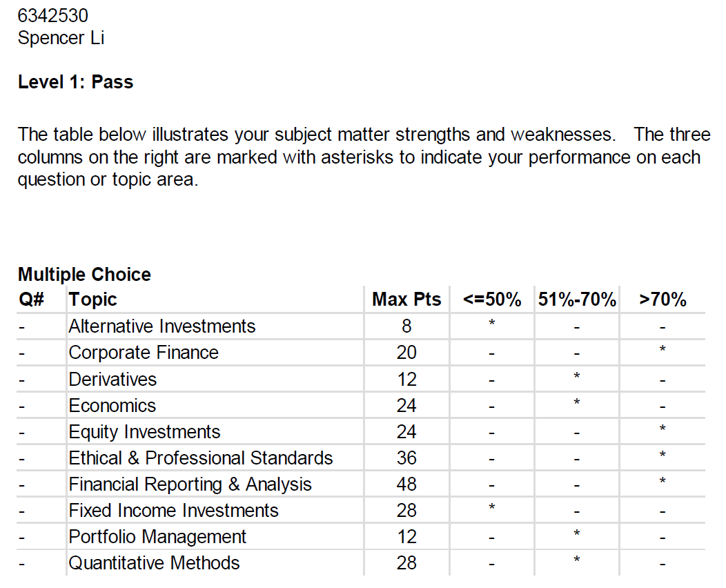Click the candidate number 6342530
The height and width of the screenshot is (588, 726).
click(53, 15)
